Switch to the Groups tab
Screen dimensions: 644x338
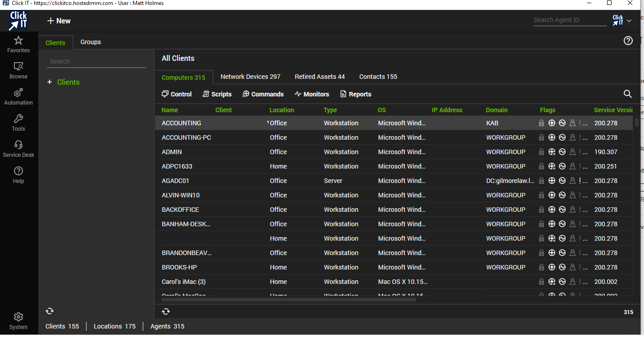coord(91,42)
